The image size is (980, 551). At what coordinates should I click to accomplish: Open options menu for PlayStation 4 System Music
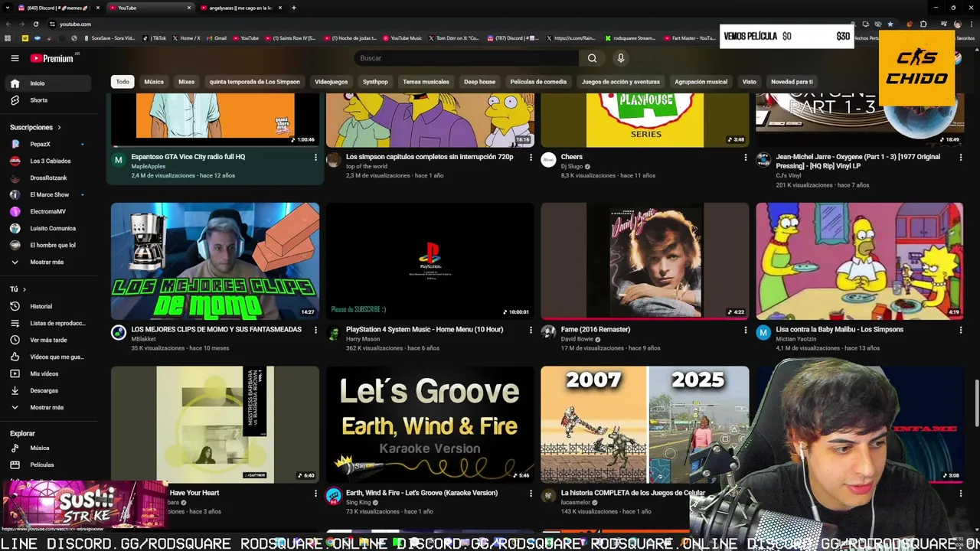click(x=531, y=330)
